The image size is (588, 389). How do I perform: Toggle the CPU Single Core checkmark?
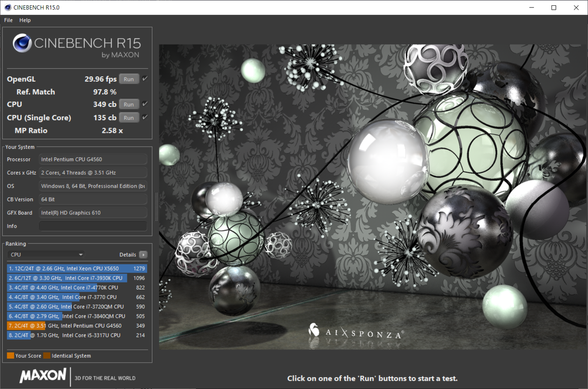(145, 117)
